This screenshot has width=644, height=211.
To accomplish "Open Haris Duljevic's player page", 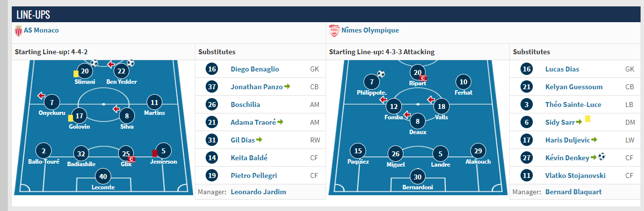I will click(x=566, y=140).
